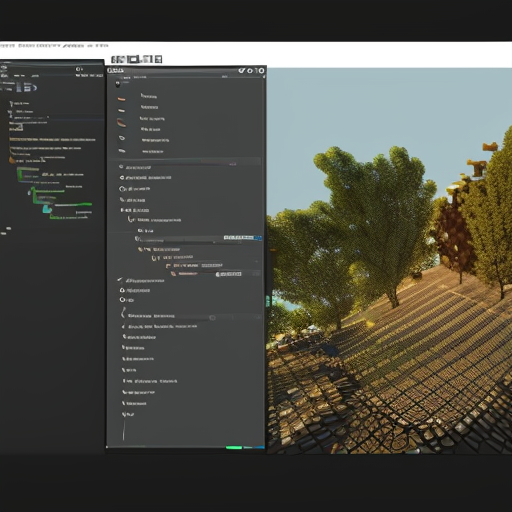Expand the deepest orange-flag nested entry
512x512 pixels.
(x=173, y=274)
